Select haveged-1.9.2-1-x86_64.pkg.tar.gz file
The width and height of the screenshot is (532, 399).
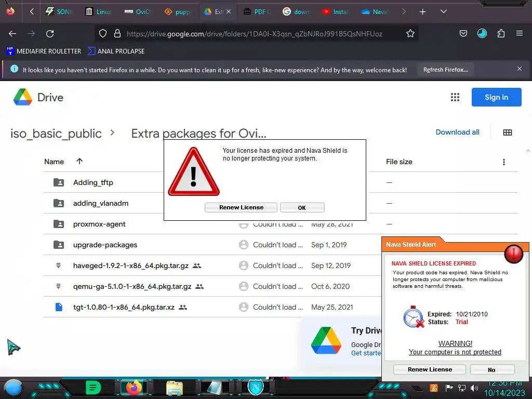point(130,265)
